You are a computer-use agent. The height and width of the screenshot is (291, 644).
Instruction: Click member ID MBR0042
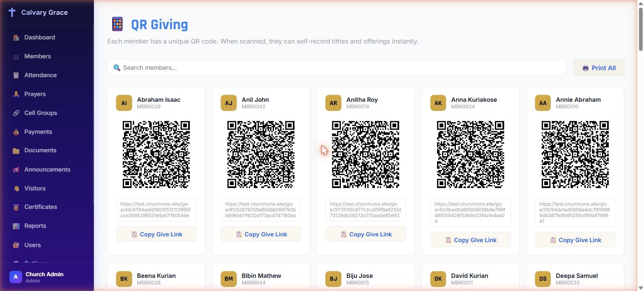pos(253,107)
